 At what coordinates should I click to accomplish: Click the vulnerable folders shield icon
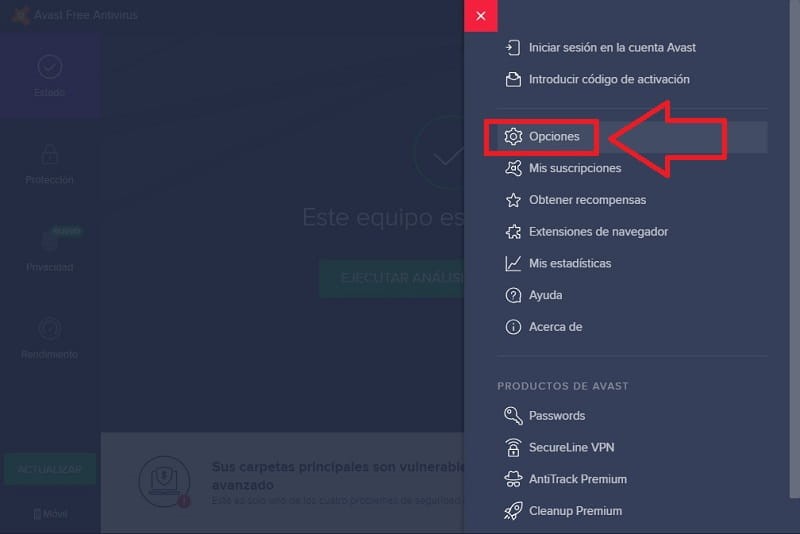tap(164, 481)
